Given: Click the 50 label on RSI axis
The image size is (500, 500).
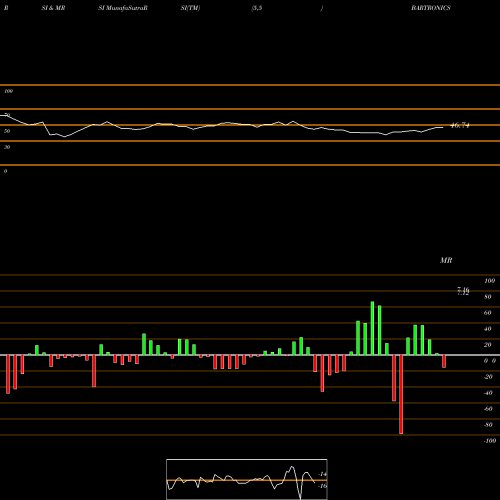Looking at the screenshot, I should pos(7,131).
